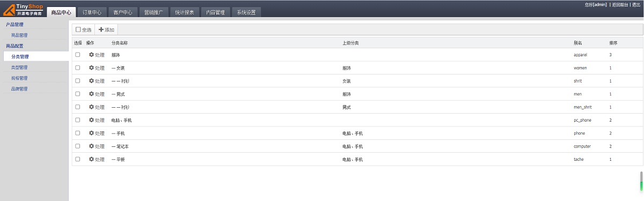Click the 排序 column header

click(613, 42)
